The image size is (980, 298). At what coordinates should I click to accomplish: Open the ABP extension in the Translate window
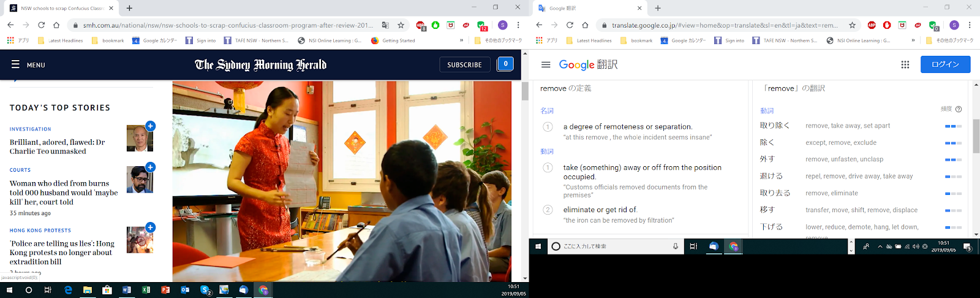[872, 25]
